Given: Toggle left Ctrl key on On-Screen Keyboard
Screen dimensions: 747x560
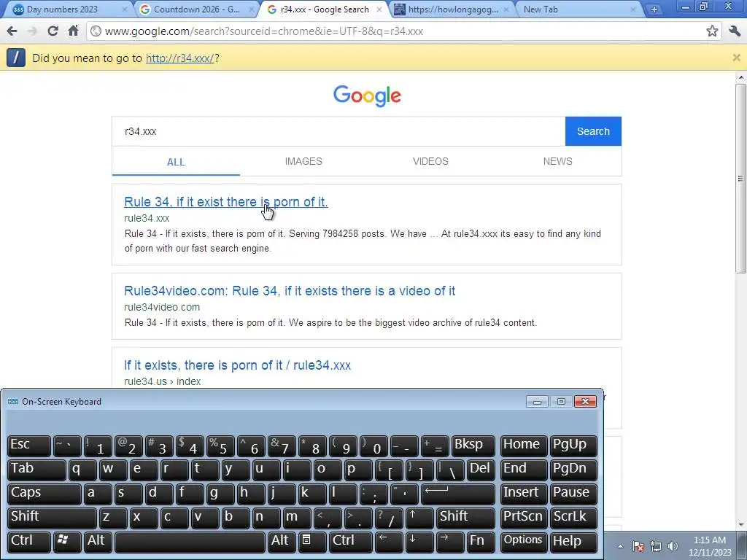Looking at the screenshot, I should pos(29,542).
